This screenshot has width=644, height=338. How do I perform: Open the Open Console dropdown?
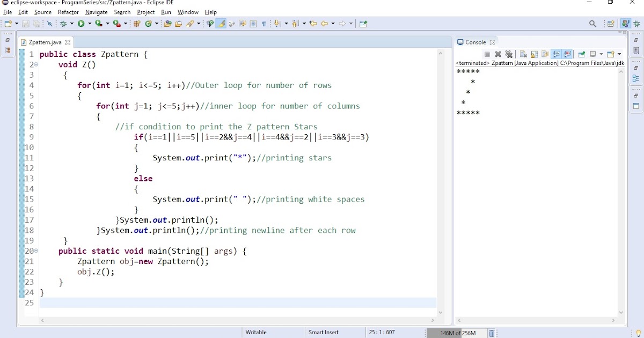pos(619,54)
